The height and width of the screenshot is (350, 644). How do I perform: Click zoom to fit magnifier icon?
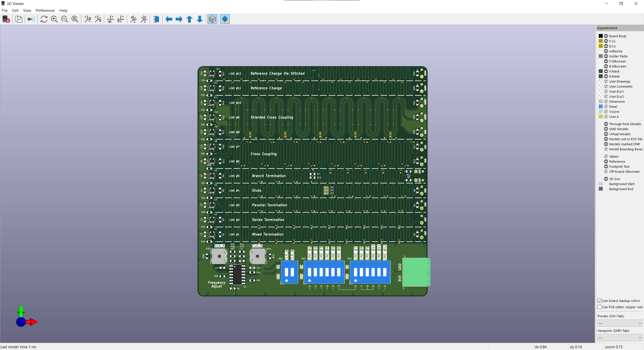(75, 19)
